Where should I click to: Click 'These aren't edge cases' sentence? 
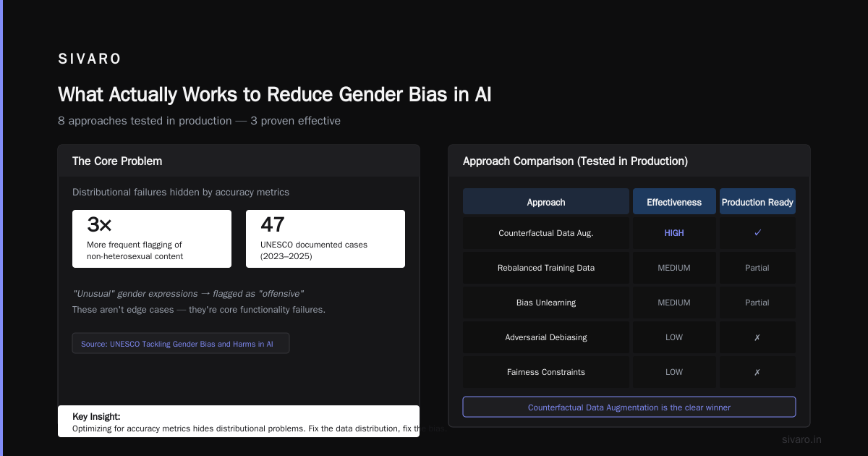(199, 310)
